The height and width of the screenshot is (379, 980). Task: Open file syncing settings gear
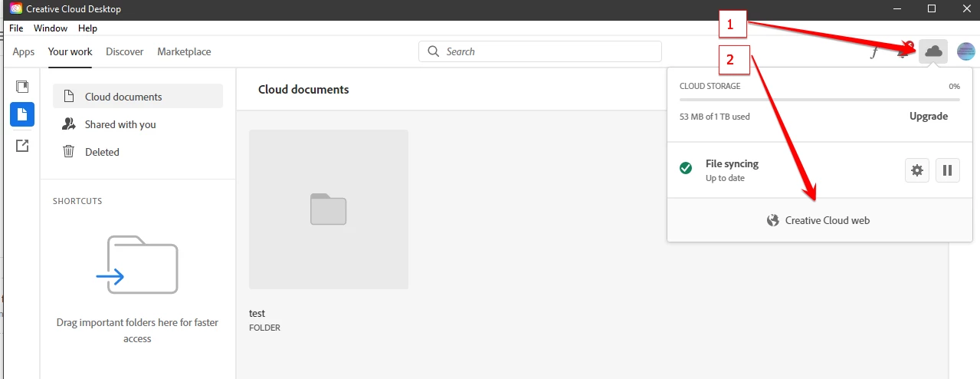click(x=917, y=170)
